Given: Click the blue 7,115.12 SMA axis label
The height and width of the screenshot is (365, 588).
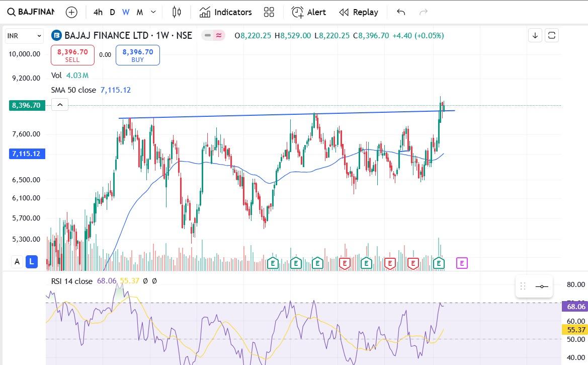Looking at the screenshot, I should [x=26, y=154].
